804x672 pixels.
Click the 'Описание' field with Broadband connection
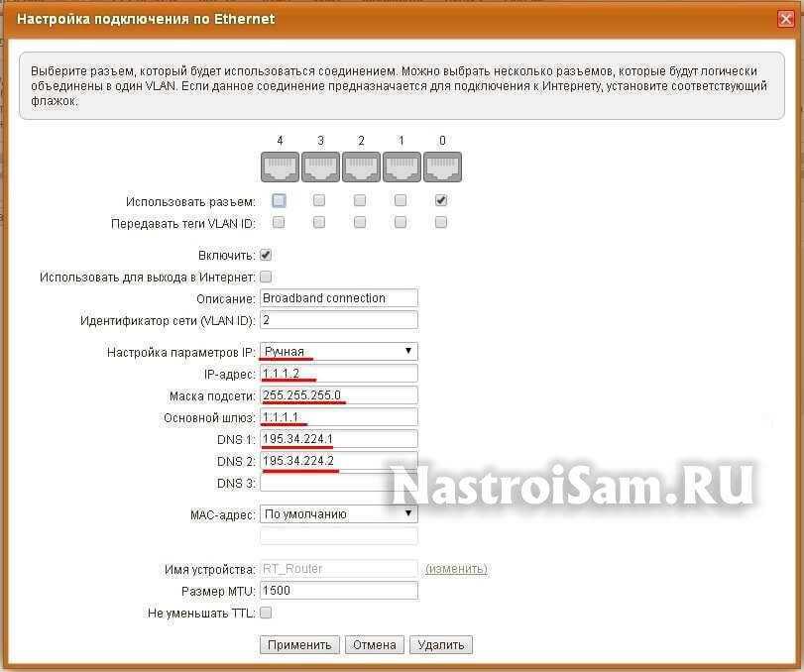339,298
